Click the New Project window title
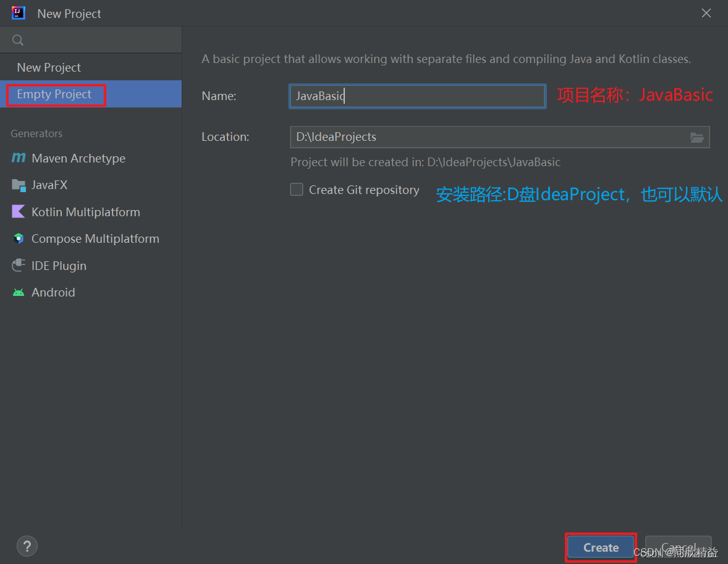The height and width of the screenshot is (564, 728). click(69, 14)
